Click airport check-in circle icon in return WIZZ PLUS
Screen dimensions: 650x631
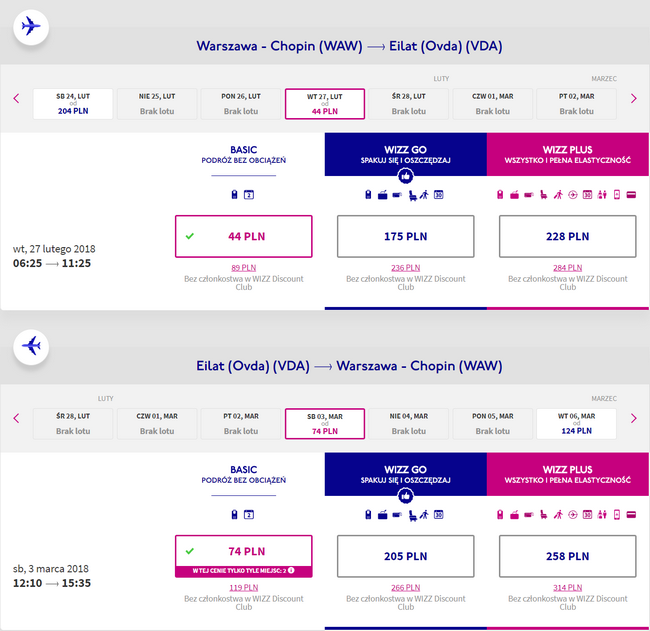(x=572, y=515)
